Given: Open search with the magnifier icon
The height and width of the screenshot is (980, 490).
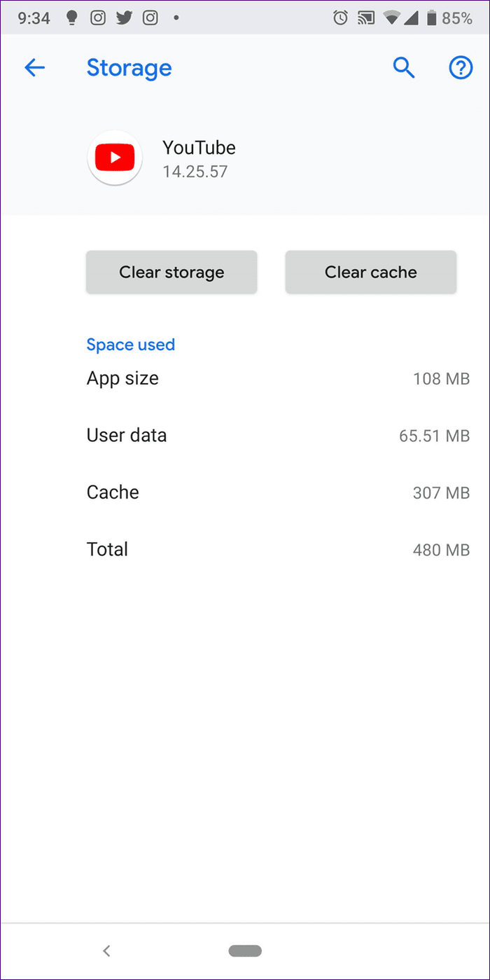Looking at the screenshot, I should click(404, 68).
